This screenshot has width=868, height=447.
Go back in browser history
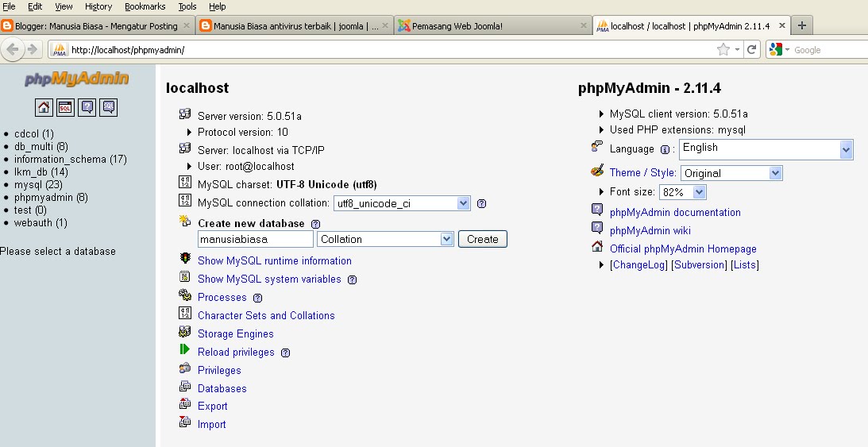[13, 50]
